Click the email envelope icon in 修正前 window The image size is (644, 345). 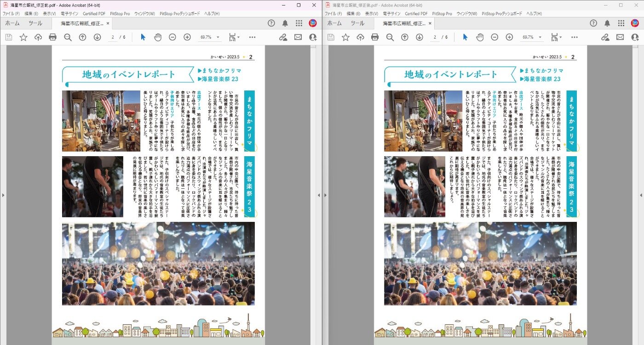(298, 37)
